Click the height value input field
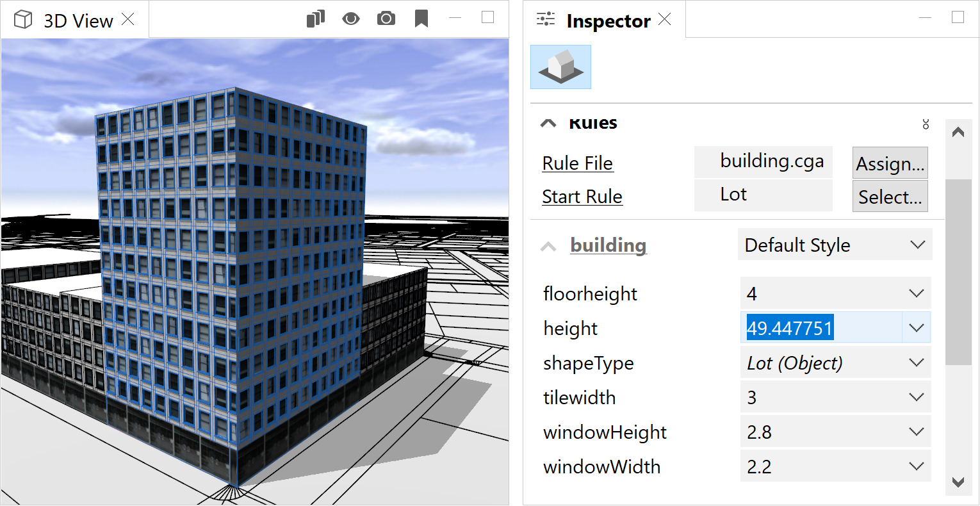 [820, 328]
